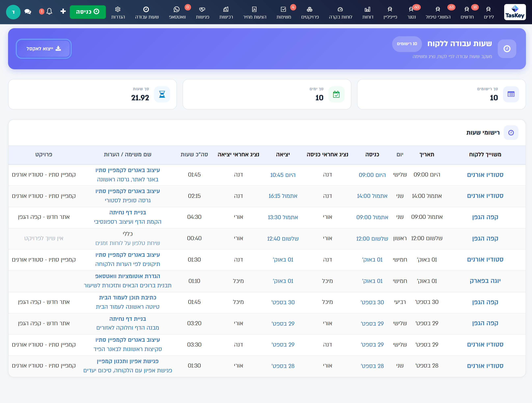Open the פגישות meetings handshake icon

pos(202,9)
